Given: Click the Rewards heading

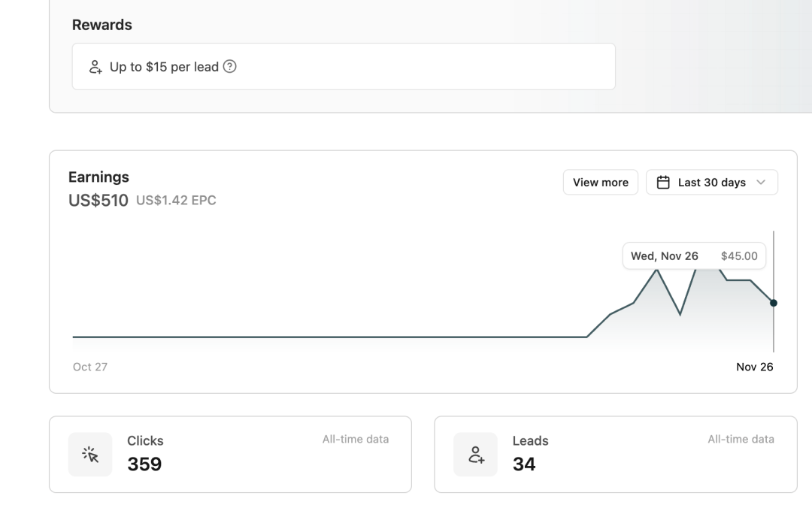Looking at the screenshot, I should coord(102,25).
